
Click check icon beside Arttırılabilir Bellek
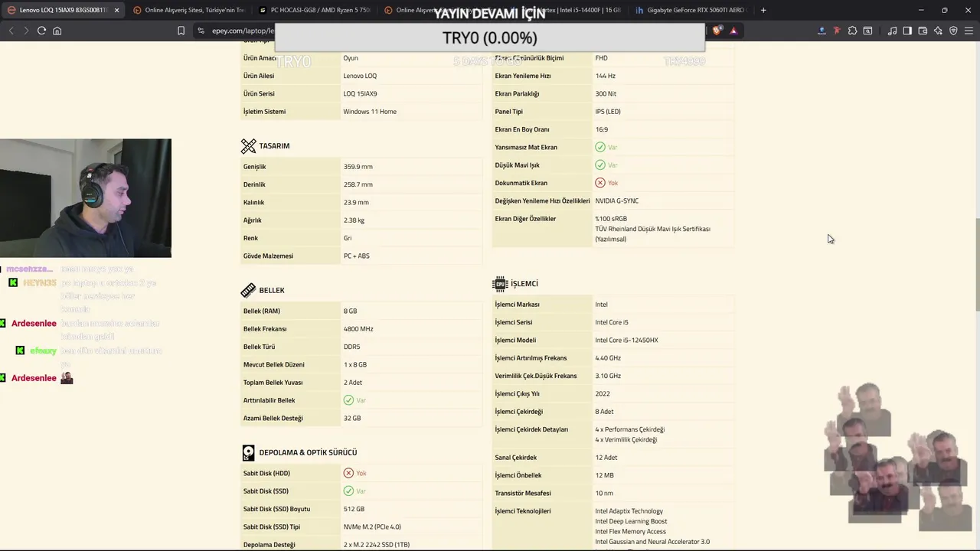(348, 400)
